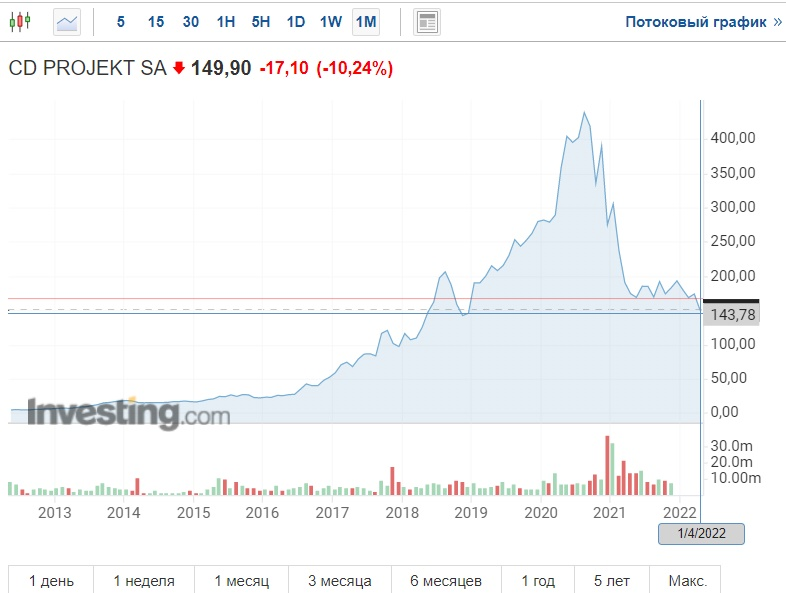This screenshot has height=593, width=786.
Task: Click the 2013 year label
Action: [55, 513]
